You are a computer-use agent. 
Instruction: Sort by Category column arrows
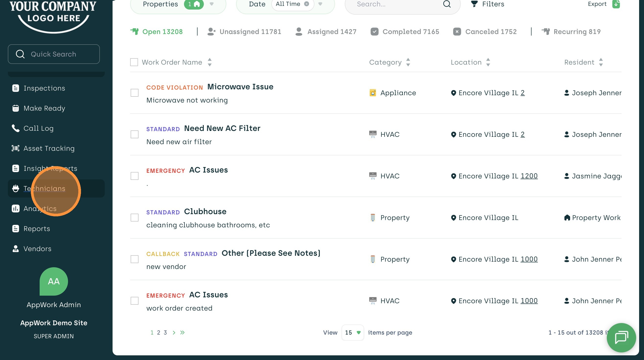[x=408, y=62]
